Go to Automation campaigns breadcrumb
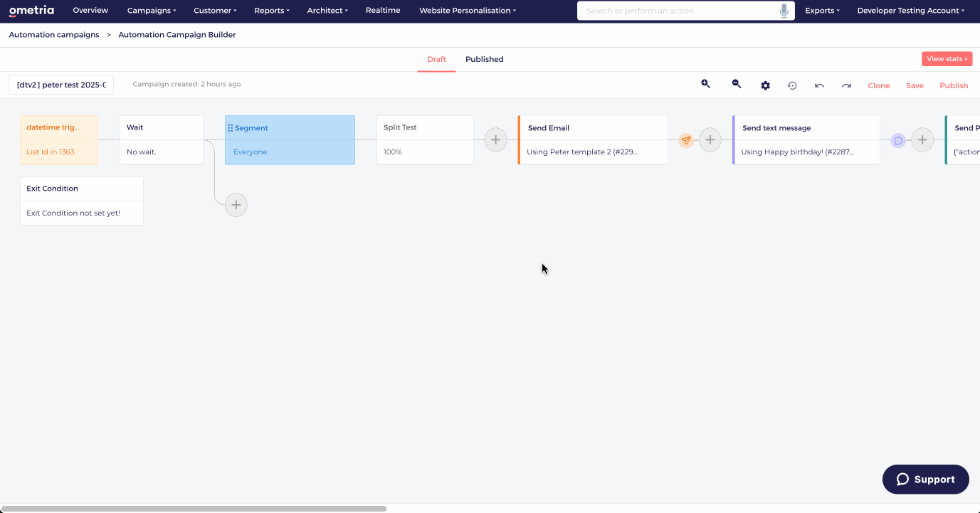 (x=54, y=35)
